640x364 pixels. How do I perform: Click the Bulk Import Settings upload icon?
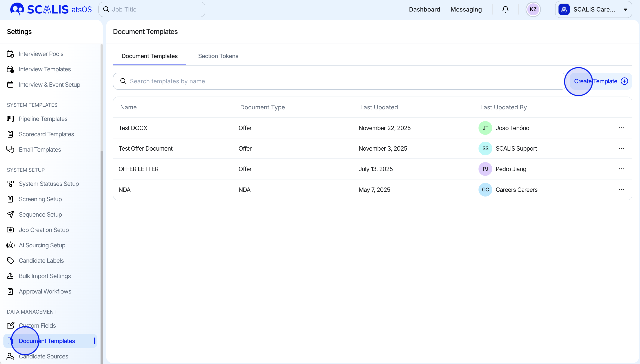(10, 276)
